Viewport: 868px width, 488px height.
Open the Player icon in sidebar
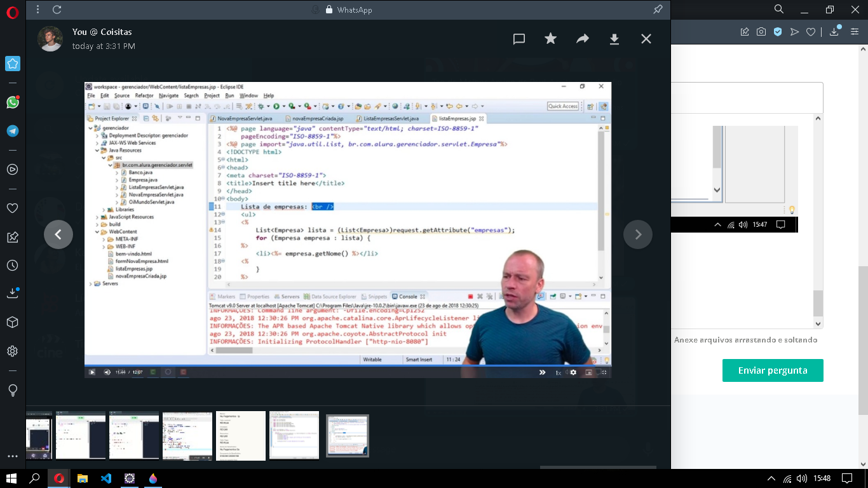13,170
